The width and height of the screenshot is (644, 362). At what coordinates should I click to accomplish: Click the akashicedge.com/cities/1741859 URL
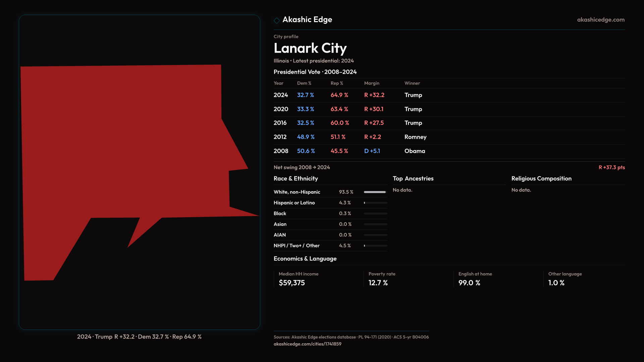pos(307,344)
